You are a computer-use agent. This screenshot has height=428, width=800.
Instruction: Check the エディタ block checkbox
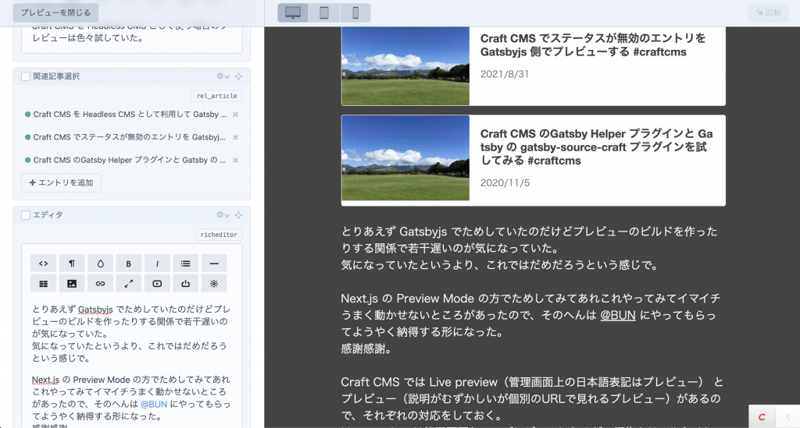[x=26, y=215]
